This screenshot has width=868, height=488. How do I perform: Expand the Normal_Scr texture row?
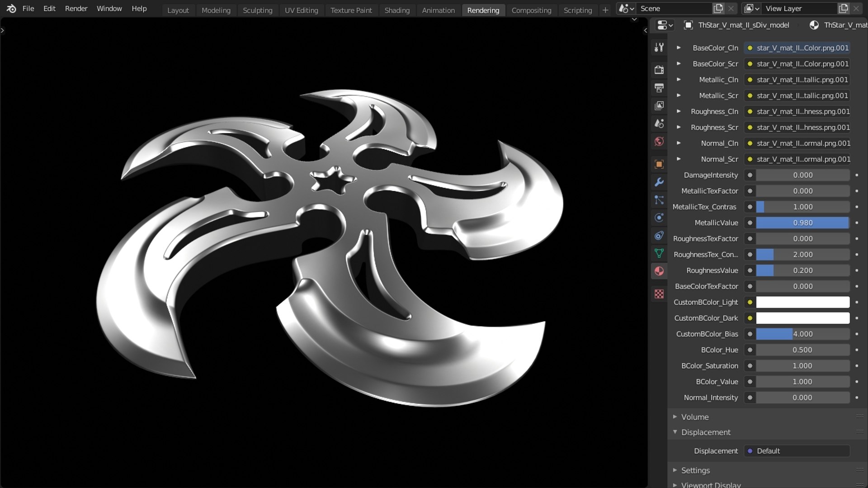tap(679, 159)
